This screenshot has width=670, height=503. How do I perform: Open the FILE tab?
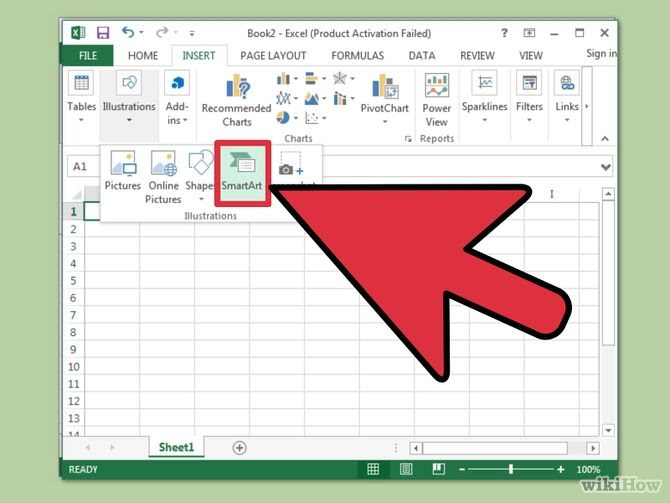pos(88,56)
